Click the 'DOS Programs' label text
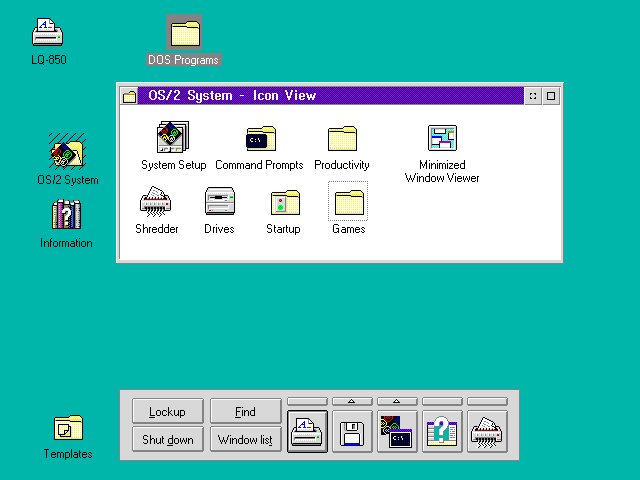The height and width of the screenshot is (480, 640). pos(184,60)
